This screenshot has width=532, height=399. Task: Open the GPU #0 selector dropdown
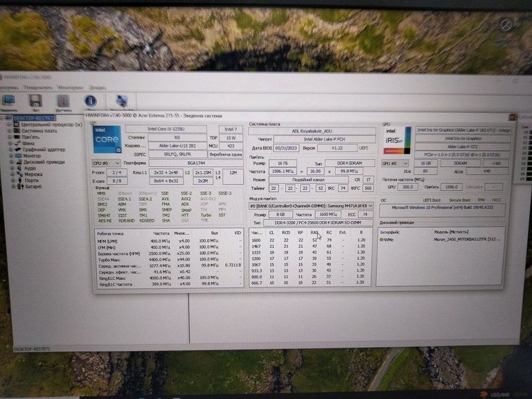(395, 163)
